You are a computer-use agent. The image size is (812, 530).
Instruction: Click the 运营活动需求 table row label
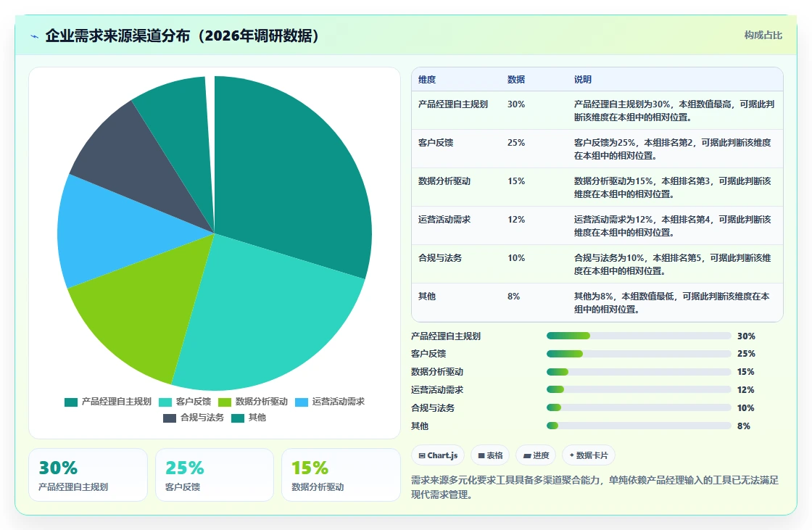pos(444,220)
